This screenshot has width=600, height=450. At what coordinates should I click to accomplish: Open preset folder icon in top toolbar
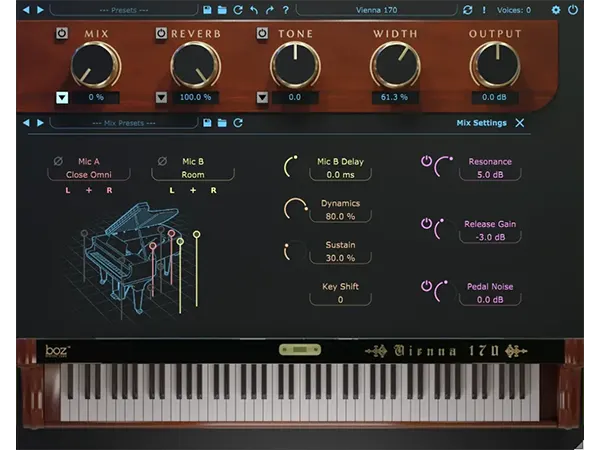point(222,10)
